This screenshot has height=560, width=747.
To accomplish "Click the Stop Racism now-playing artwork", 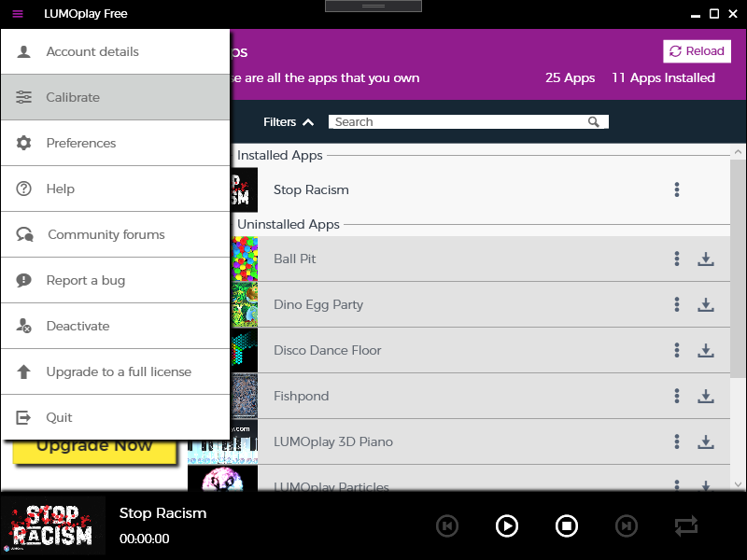I will click(x=52, y=525).
